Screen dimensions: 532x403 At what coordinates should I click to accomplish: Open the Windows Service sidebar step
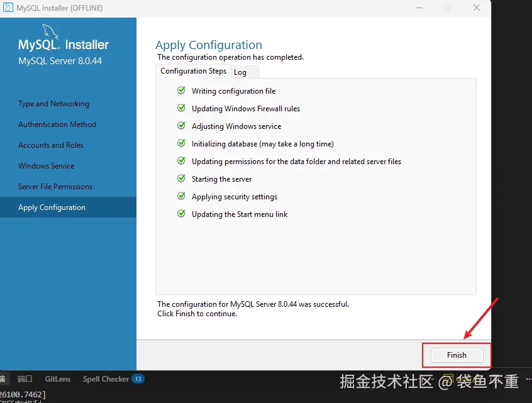[46, 166]
